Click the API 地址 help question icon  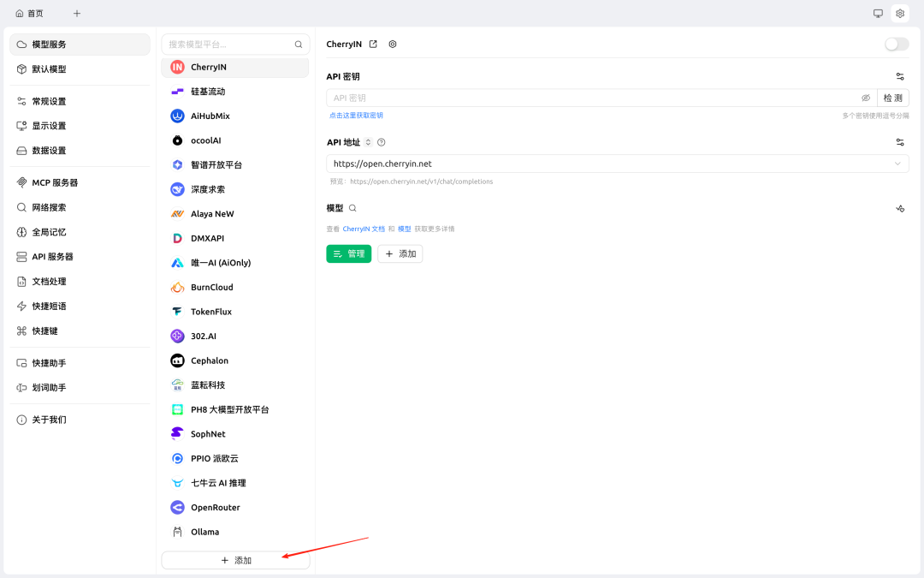point(382,142)
